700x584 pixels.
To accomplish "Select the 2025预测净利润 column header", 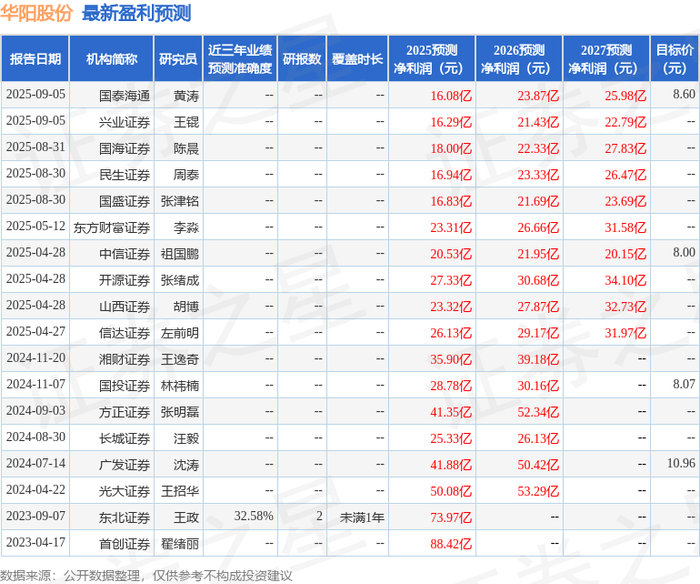I will [432, 59].
